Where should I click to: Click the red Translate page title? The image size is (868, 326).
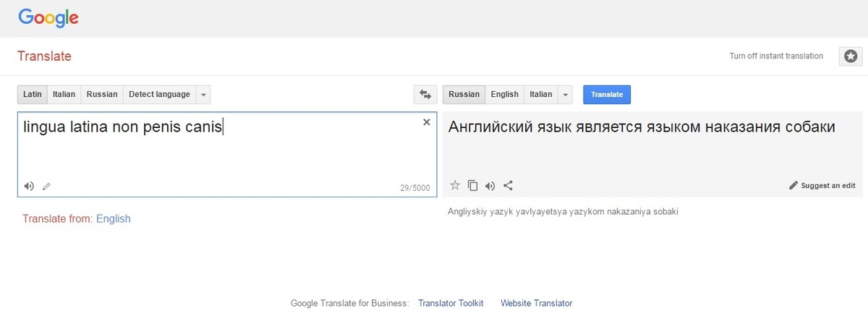click(x=44, y=56)
